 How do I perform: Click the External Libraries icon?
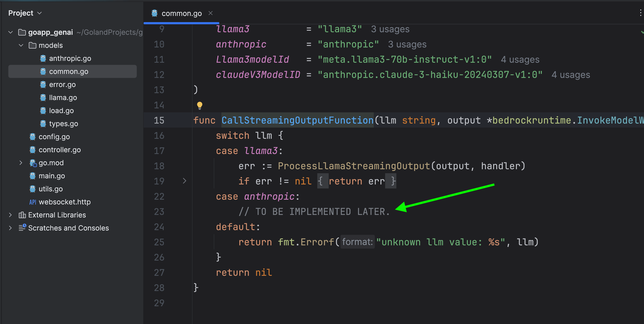(x=22, y=215)
